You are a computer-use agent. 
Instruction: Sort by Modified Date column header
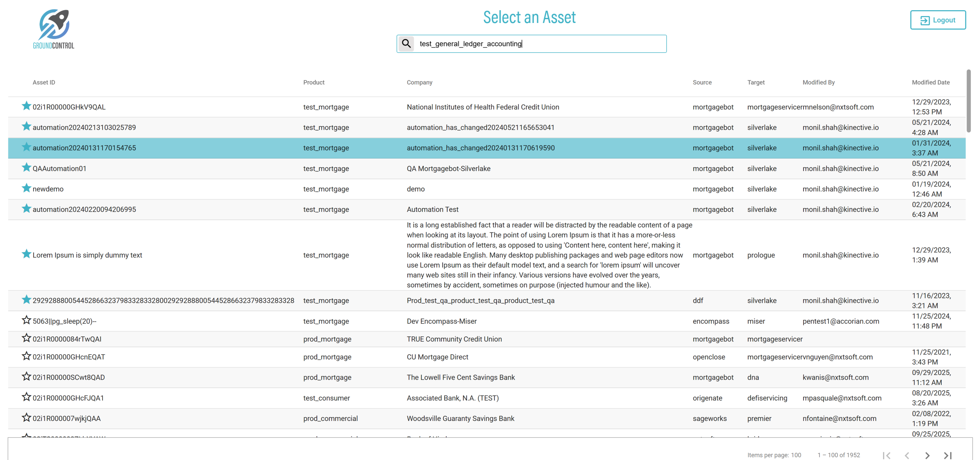(930, 82)
